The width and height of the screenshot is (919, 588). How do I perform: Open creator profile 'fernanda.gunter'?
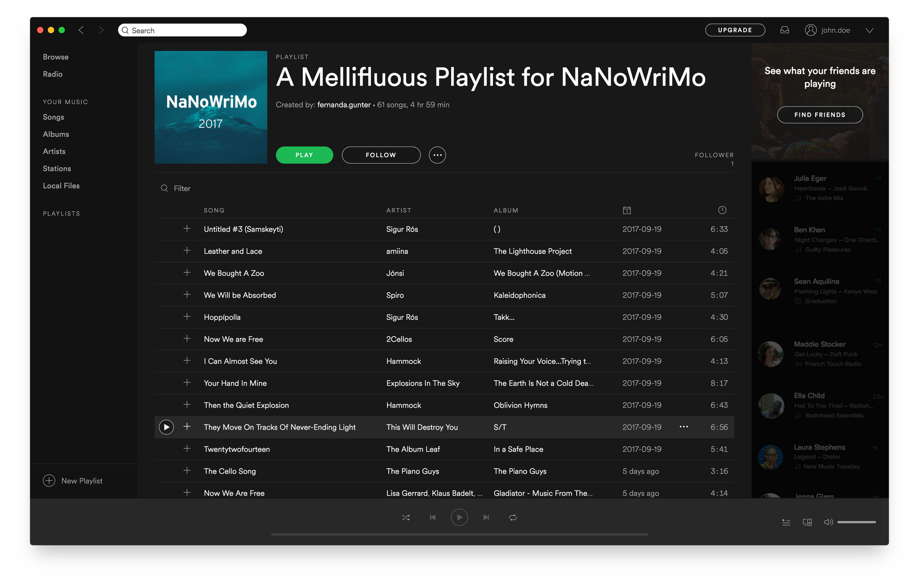(344, 105)
